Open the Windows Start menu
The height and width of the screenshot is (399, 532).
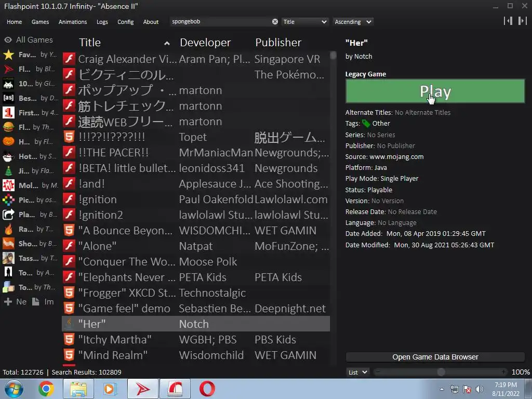coord(14,389)
